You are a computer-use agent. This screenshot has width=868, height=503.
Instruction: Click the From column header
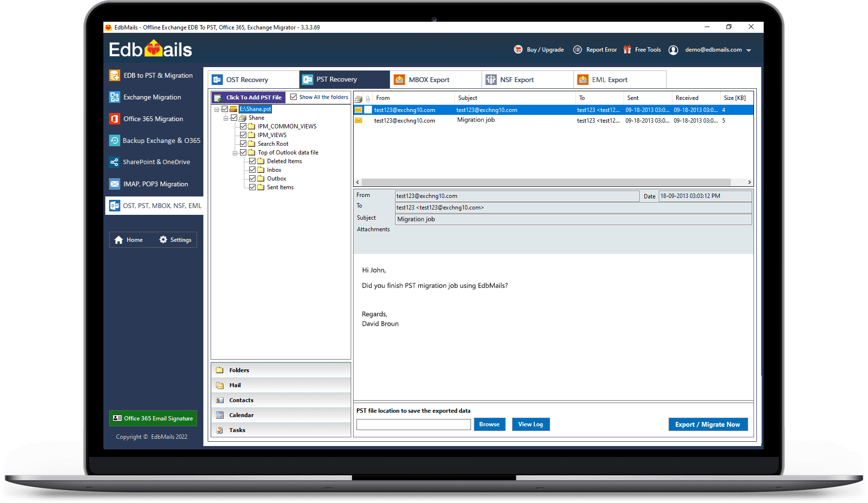(413, 98)
